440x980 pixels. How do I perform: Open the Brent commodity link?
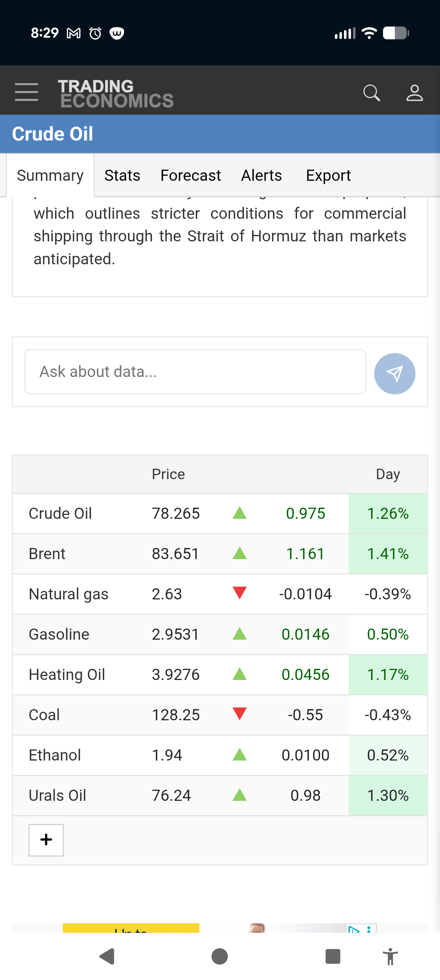47,554
